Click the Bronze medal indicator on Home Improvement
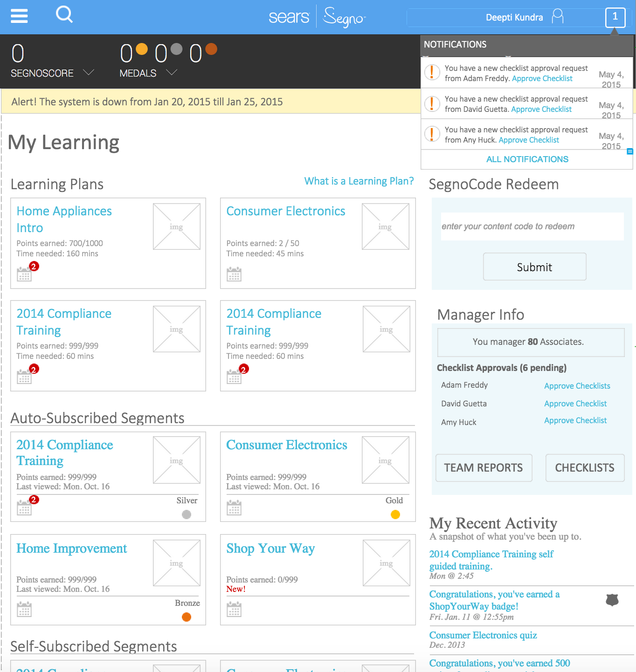636x672 pixels. tap(187, 617)
